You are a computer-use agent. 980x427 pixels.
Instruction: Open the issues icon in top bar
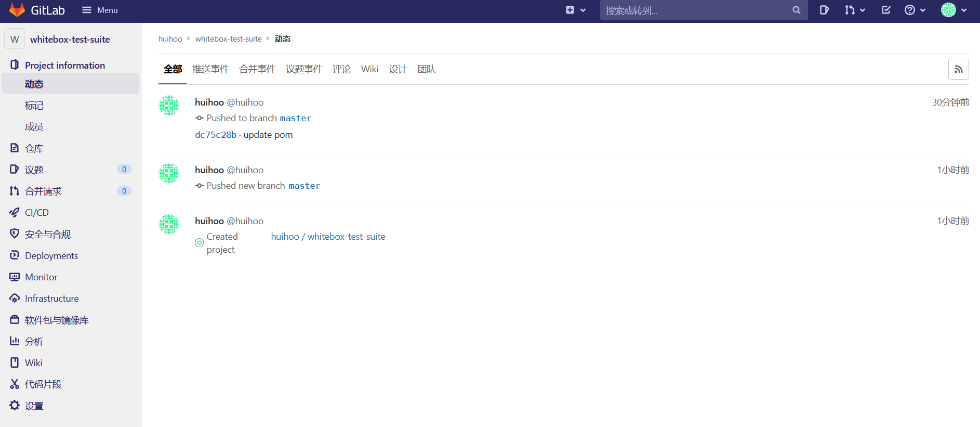click(824, 10)
